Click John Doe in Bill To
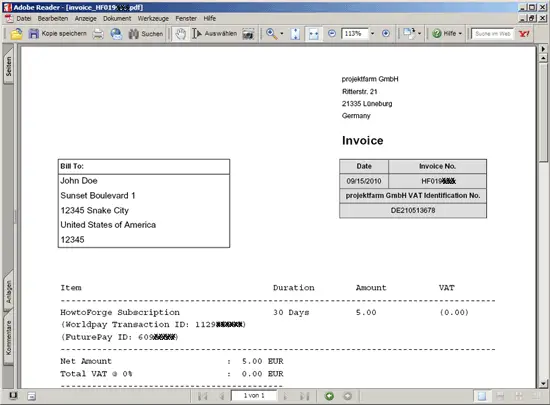 coord(79,181)
